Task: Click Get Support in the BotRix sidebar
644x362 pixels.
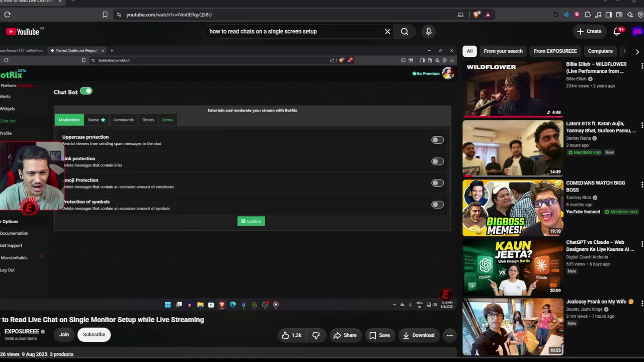Action: (x=11, y=245)
